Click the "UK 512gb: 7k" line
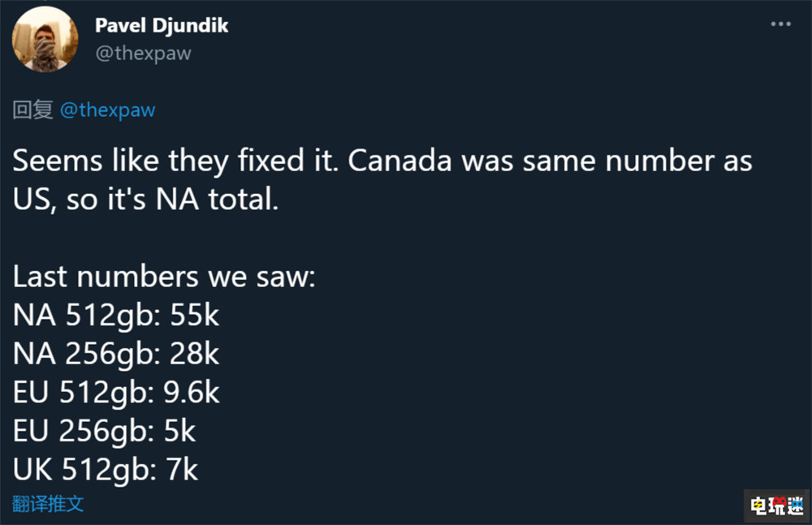Image resolution: width=812 pixels, height=525 pixels. [x=106, y=469]
